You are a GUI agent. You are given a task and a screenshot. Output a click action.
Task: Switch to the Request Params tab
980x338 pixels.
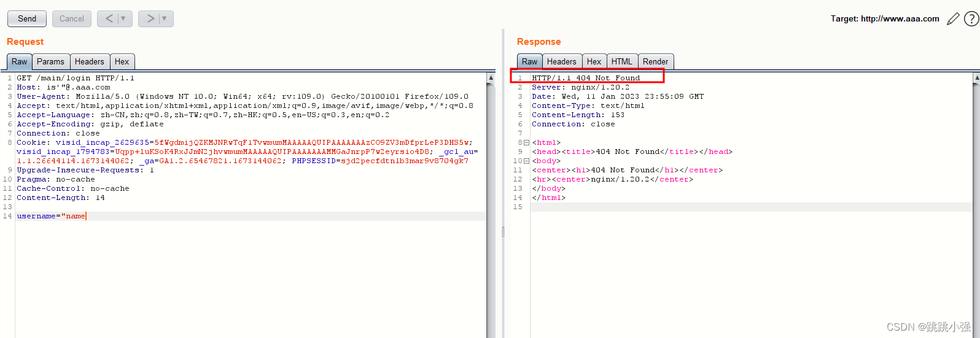coord(50,61)
